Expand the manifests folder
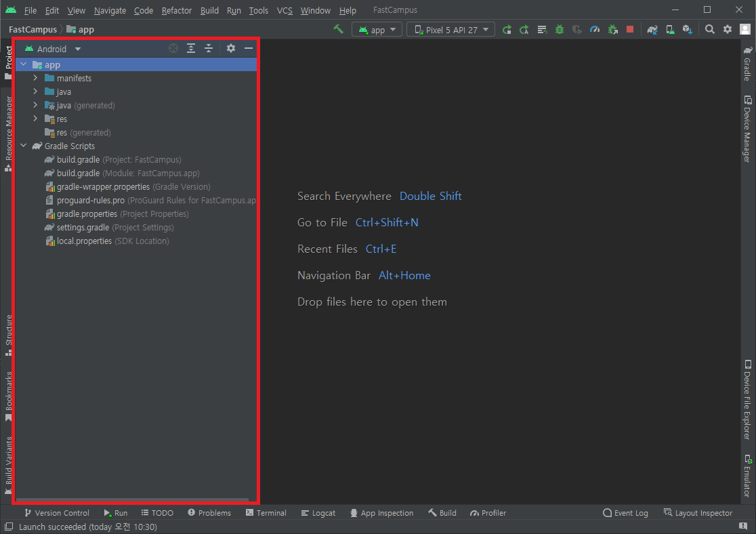Screen dimensions: 756x534 [35, 78]
